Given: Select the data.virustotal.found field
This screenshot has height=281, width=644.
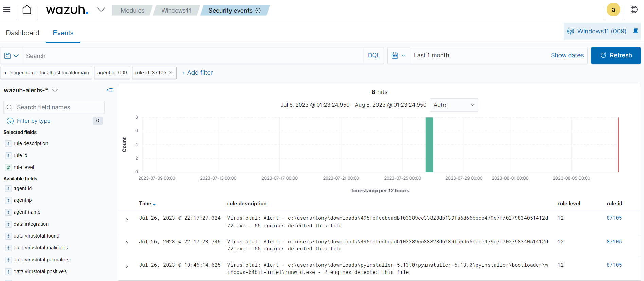Looking at the screenshot, I should (x=36, y=236).
